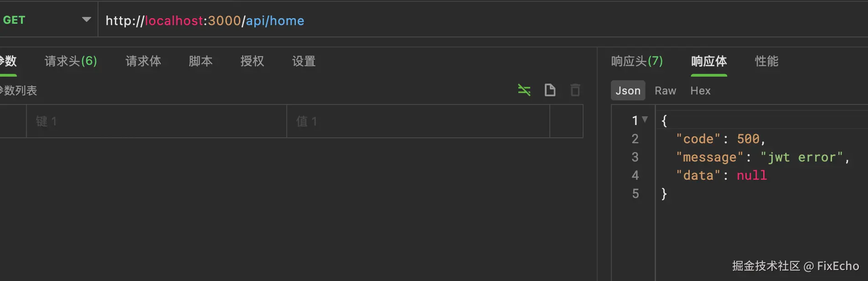Collapse the JSON fold arrow at line 1
Image resolution: width=868 pixels, height=281 pixels.
[645, 120]
